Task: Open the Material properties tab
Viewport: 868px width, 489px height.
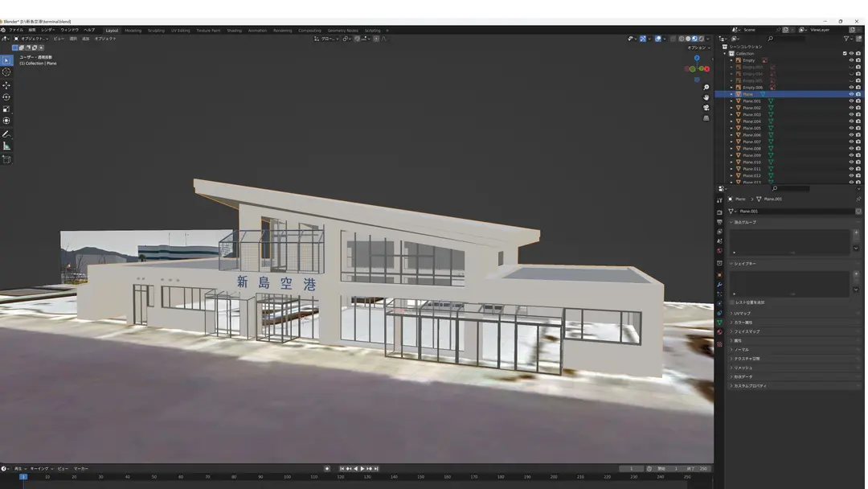Action: point(719,331)
